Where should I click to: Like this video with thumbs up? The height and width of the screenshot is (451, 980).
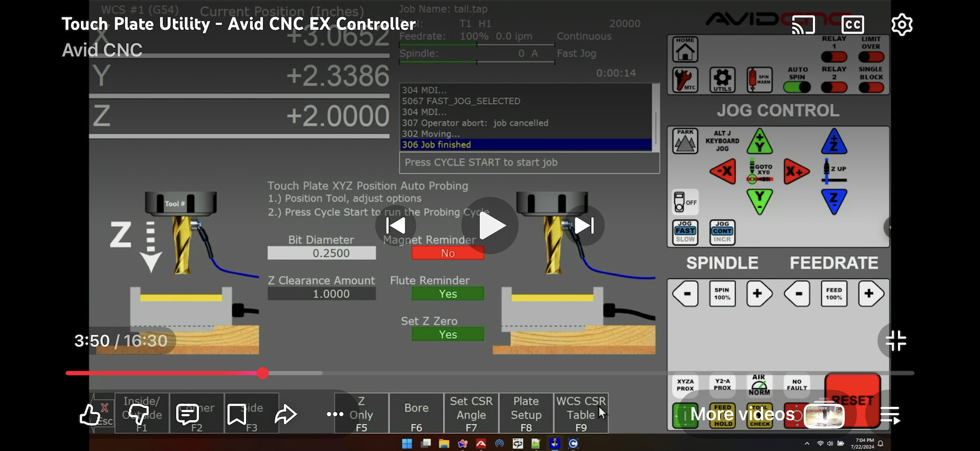click(90, 414)
